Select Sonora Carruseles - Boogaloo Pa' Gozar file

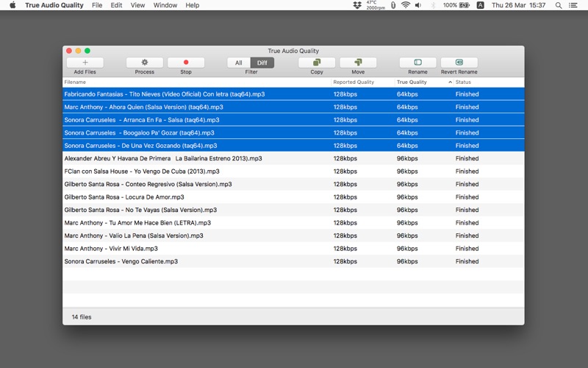(293, 132)
